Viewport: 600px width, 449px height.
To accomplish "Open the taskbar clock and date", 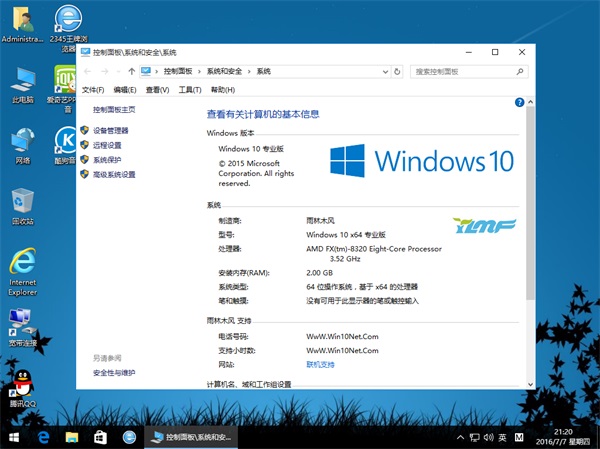I will tap(563, 437).
